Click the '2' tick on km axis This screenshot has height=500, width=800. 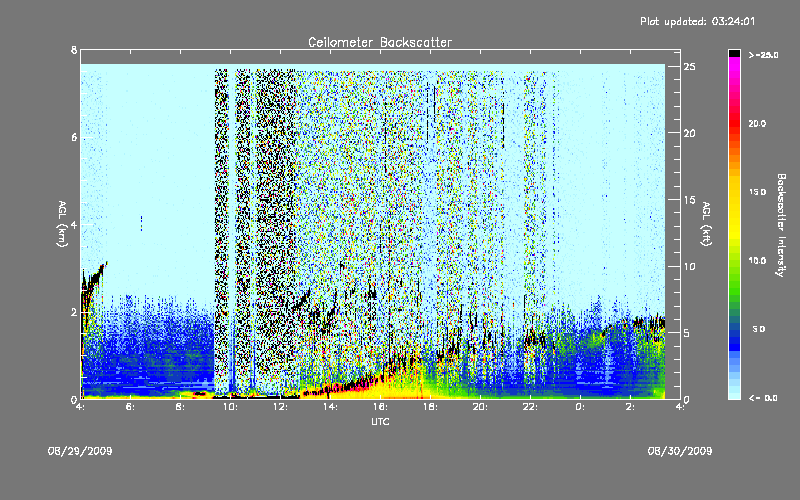point(74,312)
